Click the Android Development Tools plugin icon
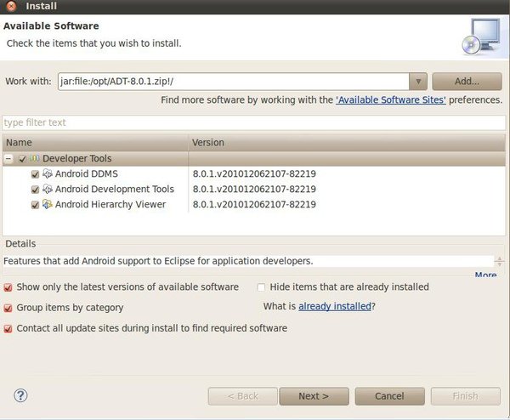This screenshot has height=420, width=510. pos(48,189)
